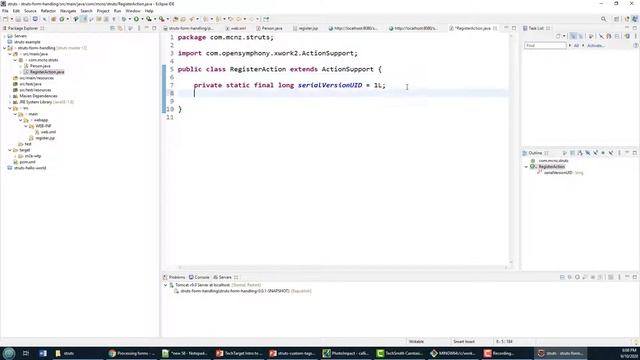Collapse the Tomcat server entry
640x360 pixels.
165,285
